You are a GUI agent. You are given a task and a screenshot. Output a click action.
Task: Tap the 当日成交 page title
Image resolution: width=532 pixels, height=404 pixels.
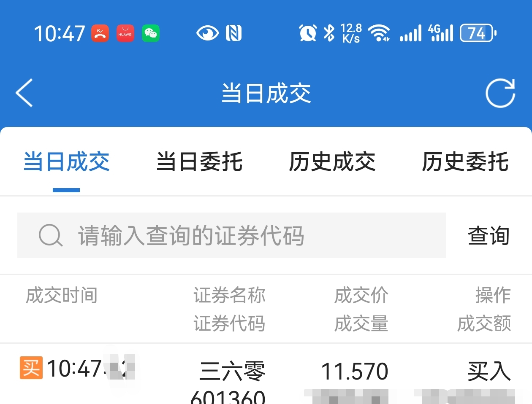point(266,93)
